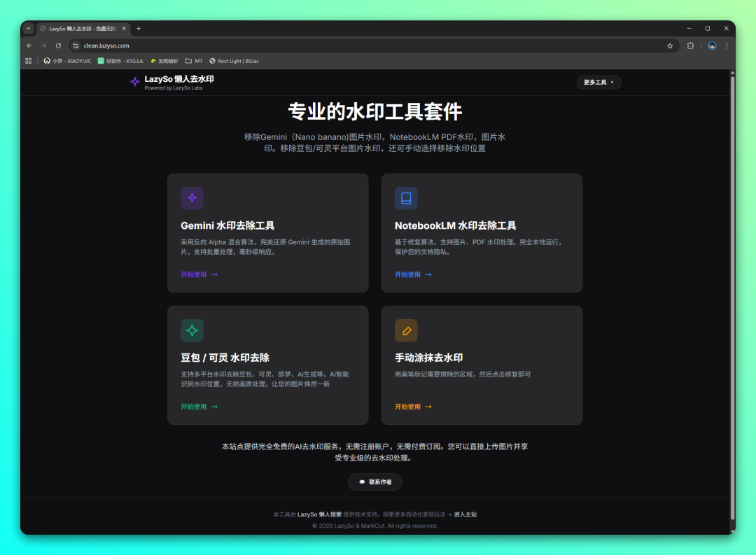Maximize the browser window
This screenshot has height=555, width=756.
(707, 29)
